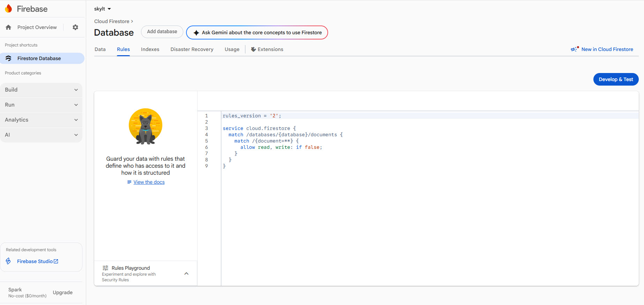Switch to the Usage tab
The image size is (644, 305).
[x=232, y=49]
